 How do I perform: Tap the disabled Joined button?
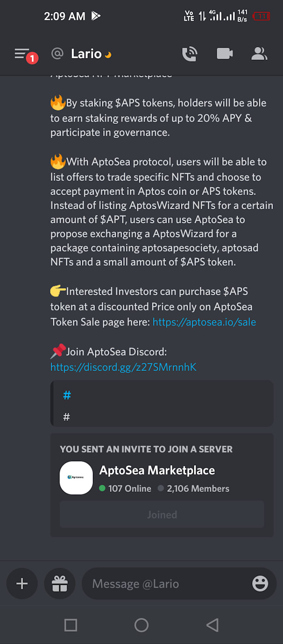point(162,514)
